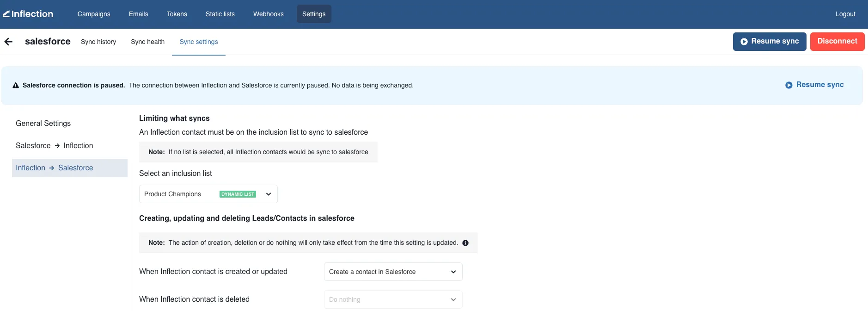
Task: Click 'Salesforce connection is paused.' text
Action: tap(74, 85)
